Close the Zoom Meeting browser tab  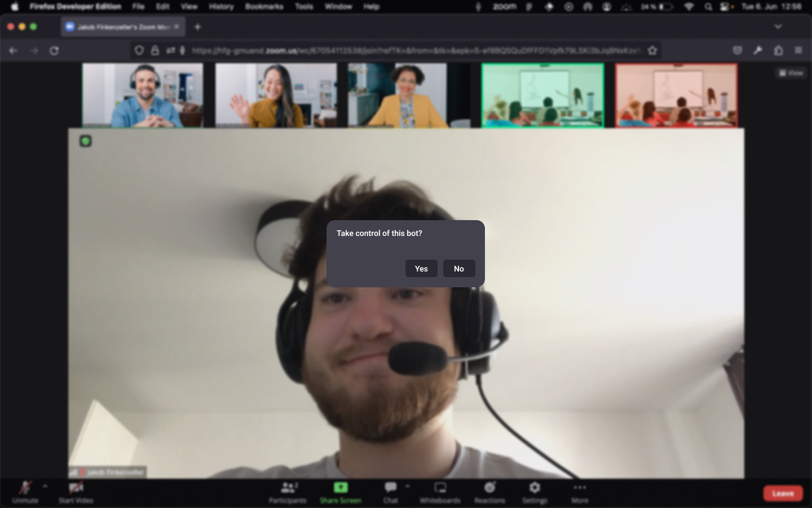pyautogui.click(x=176, y=27)
